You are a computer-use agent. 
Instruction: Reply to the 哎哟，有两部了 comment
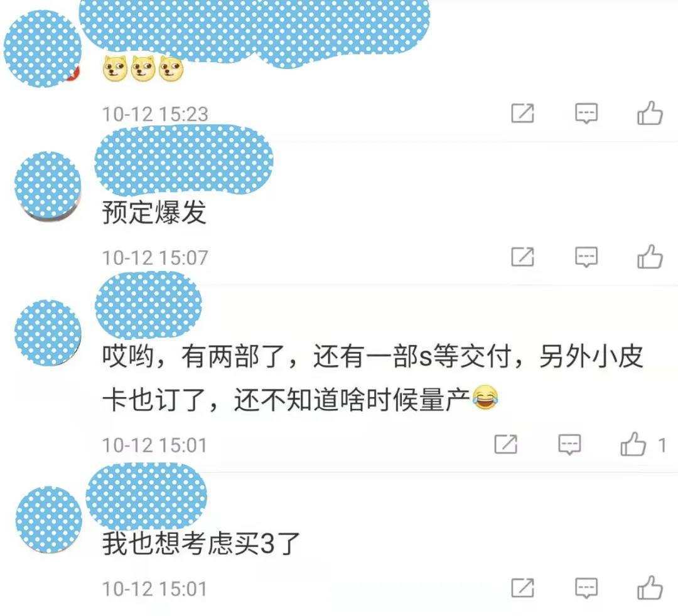(569, 444)
